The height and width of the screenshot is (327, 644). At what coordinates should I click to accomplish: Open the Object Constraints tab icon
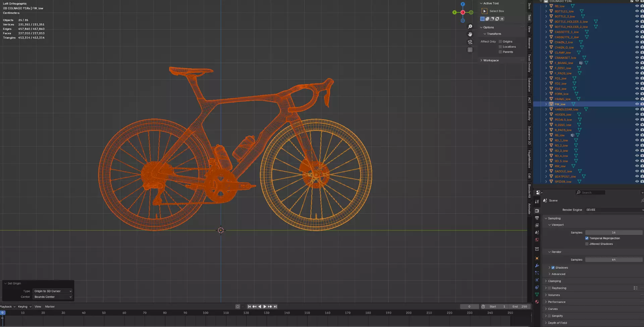tap(537, 287)
